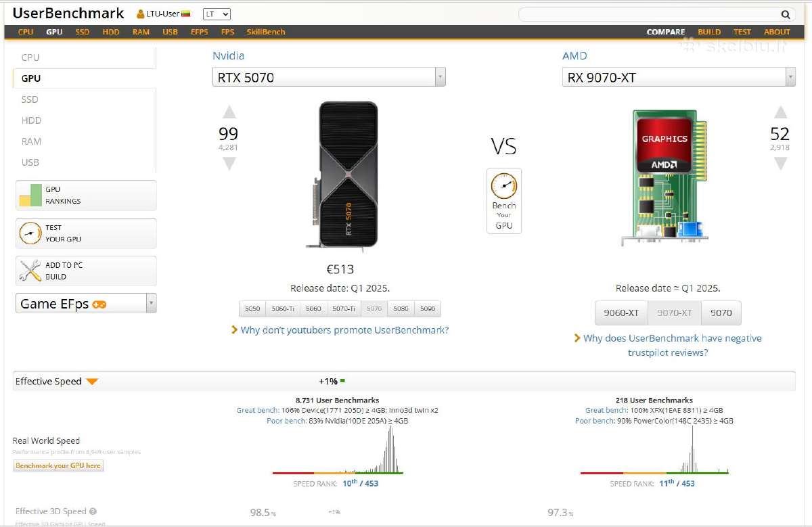The width and height of the screenshot is (812, 527).
Task: Click '218 User Benchmarks' text
Action: click(654, 400)
